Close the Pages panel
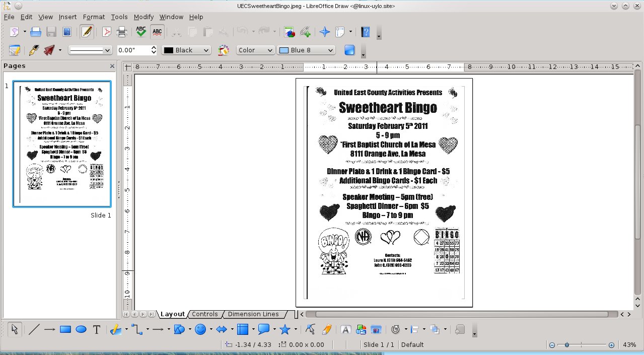The width and height of the screenshot is (644, 355). (112, 66)
